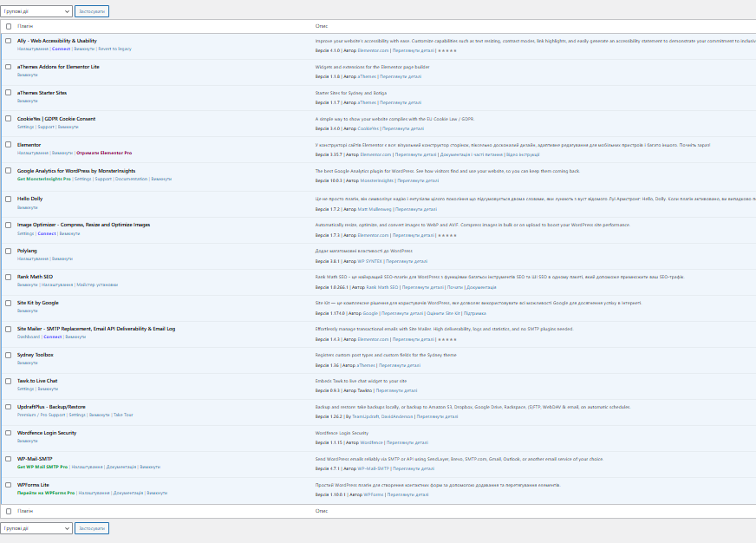View details for CookieYes plugin
756x543 pixels.
[x=403, y=128]
